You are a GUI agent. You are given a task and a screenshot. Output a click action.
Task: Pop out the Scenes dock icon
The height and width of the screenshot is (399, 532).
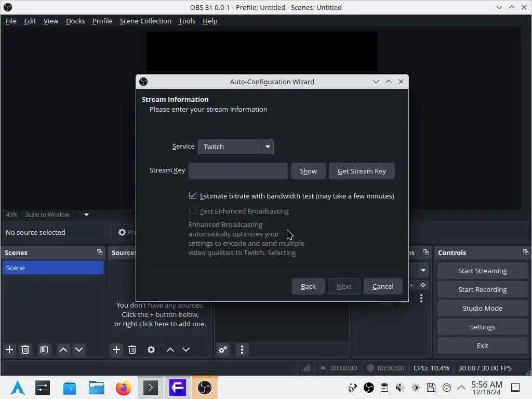pyautogui.click(x=100, y=252)
